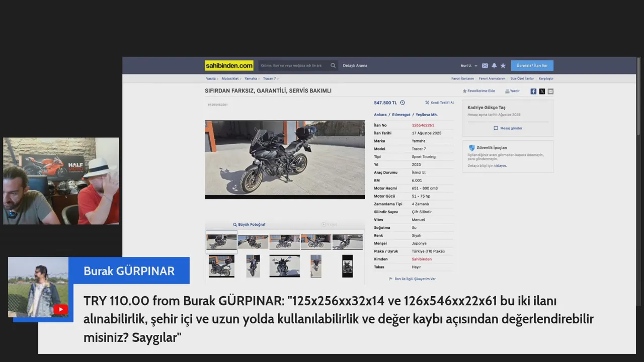Select fifth dark thumbnail in bottom row

pos(347,266)
